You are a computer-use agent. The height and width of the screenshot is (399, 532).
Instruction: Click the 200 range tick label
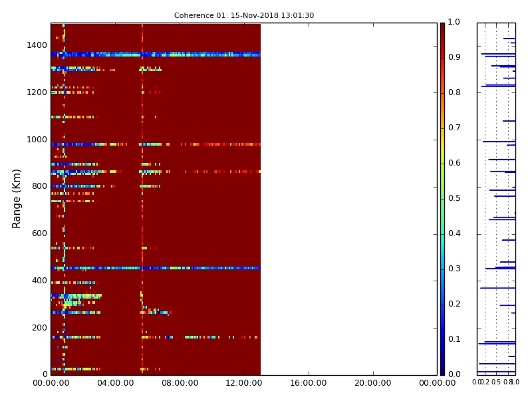click(39, 328)
